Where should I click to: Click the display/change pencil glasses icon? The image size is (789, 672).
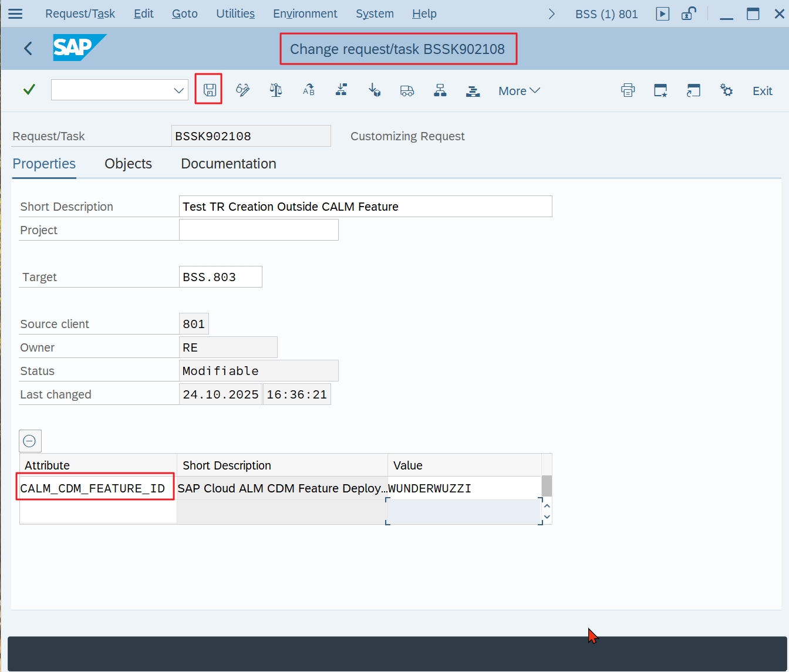(242, 90)
